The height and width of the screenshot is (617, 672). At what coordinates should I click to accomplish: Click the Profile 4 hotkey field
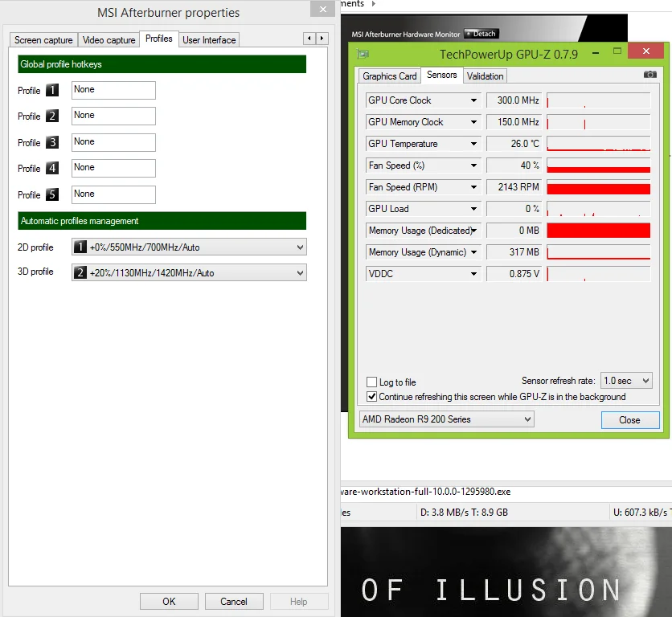coord(113,169)
